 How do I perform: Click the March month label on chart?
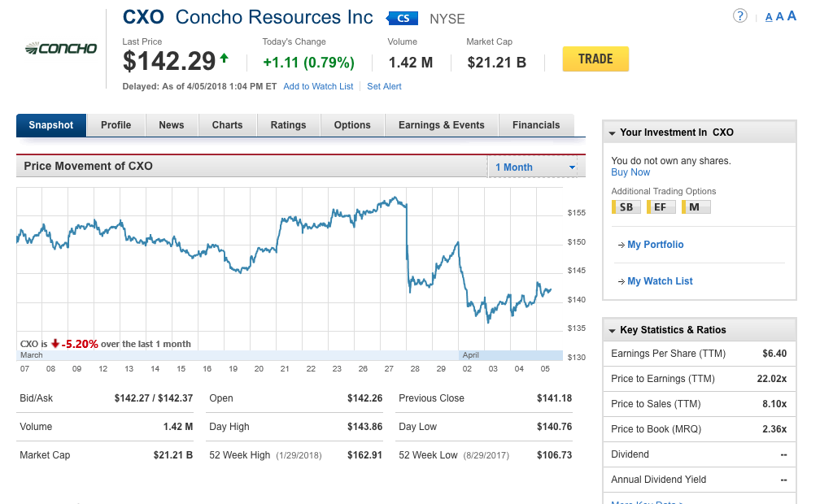(32, 354)
